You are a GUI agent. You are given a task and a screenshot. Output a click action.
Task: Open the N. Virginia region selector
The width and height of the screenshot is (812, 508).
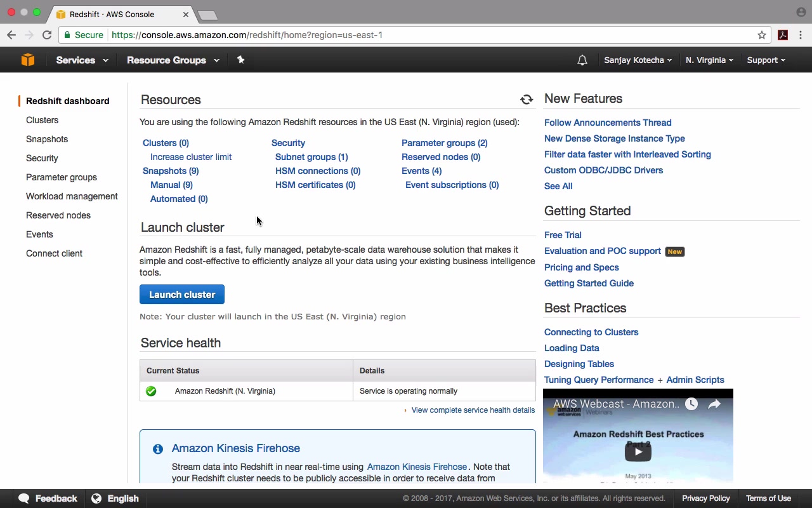[709, 60]
